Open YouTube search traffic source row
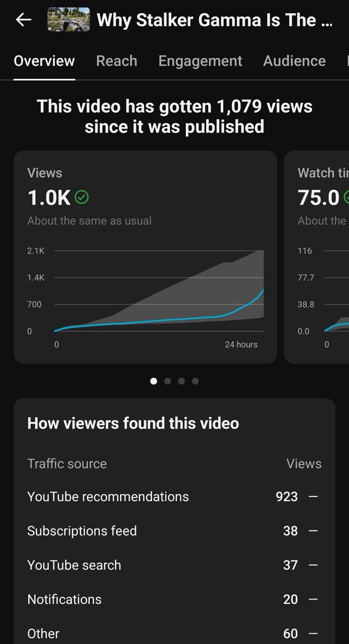The image size is (349, 644). coord(174,566)
